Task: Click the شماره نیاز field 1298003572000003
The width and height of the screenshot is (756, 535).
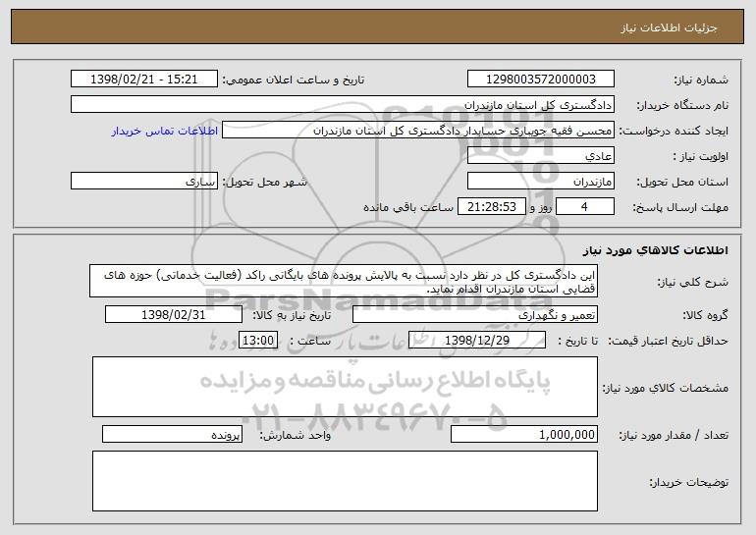Action: click(x=540, y=80)
